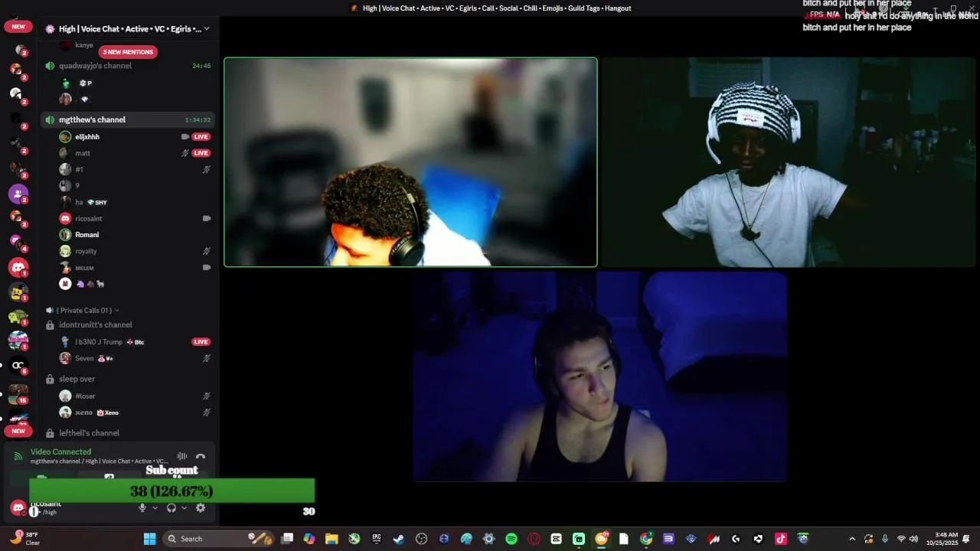Watch elljxhhh's LIVE stream badge

click(x=201, y=137)
